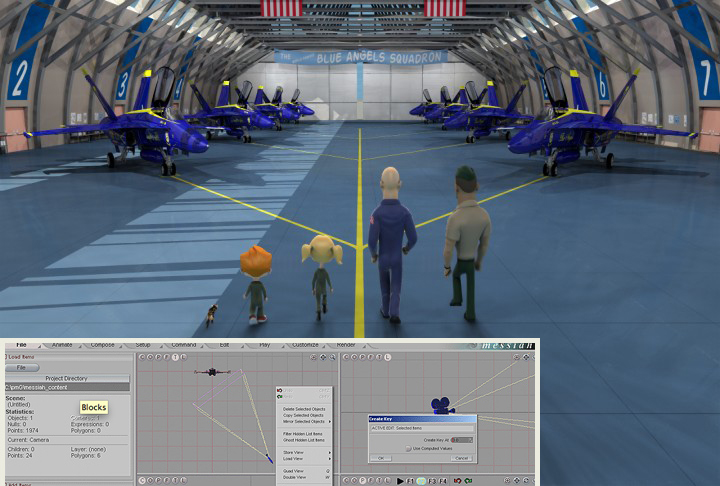This screenshot has width=720, height=486.
Task: Open the Compose tab
Action: coord(102,345)
